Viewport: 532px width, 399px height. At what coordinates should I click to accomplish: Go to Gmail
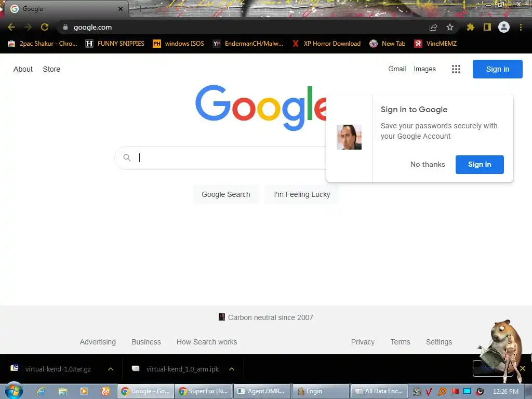coord(397,69)
